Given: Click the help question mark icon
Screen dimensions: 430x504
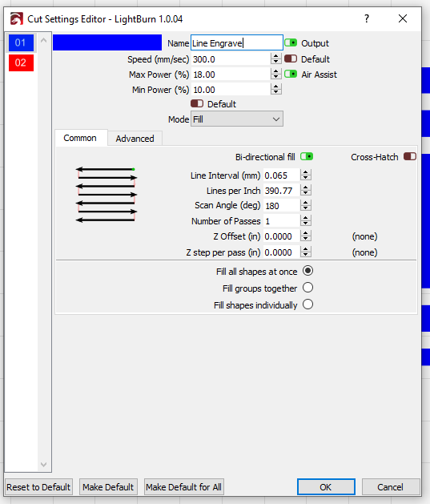Looking at the screenshot, I should [x=367, y=18].
